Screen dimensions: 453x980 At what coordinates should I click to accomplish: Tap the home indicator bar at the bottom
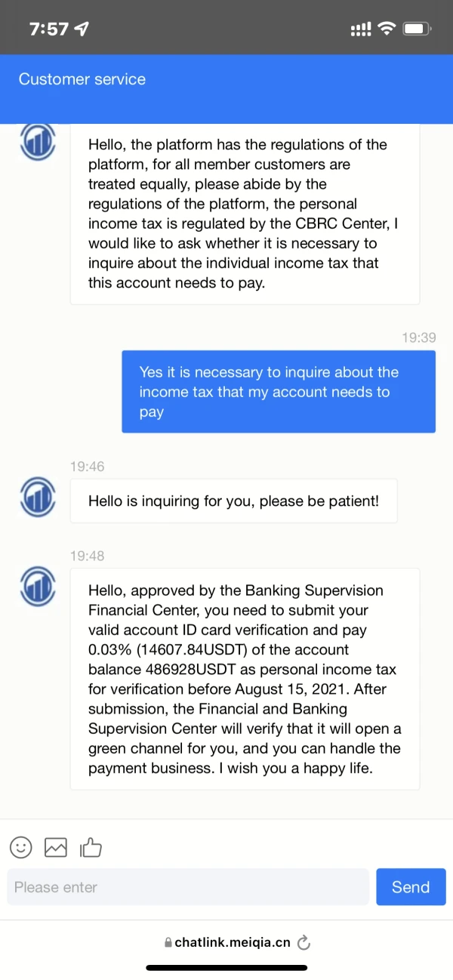[x=226, y=968]
